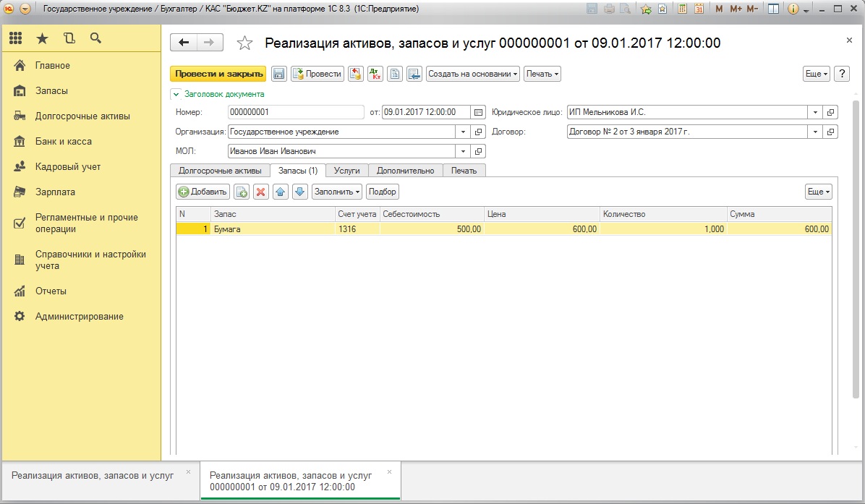Open the Договор dropdown list

click(815, 132)
